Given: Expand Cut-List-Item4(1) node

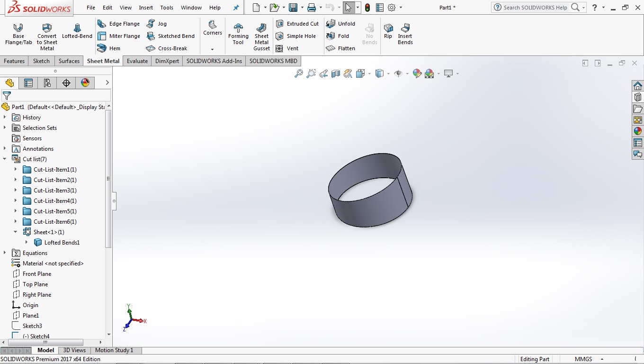Looking at the screenshot, I should (x=16, y=201).
